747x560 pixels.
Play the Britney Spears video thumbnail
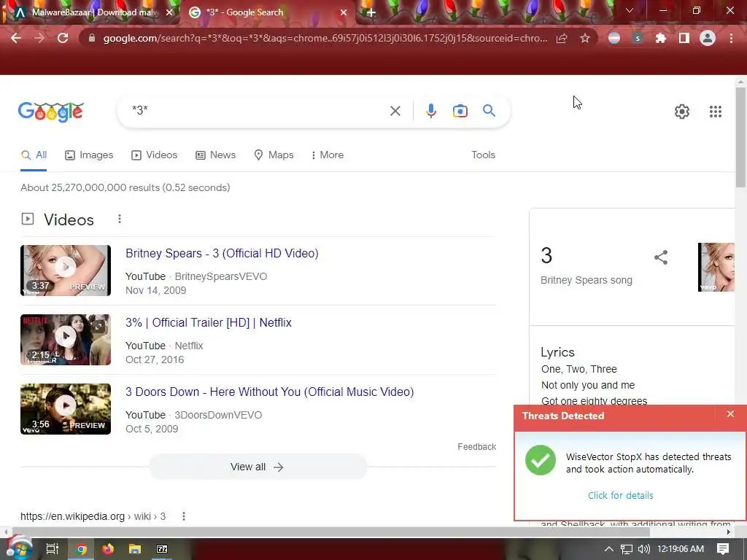[x=66, y=271]
